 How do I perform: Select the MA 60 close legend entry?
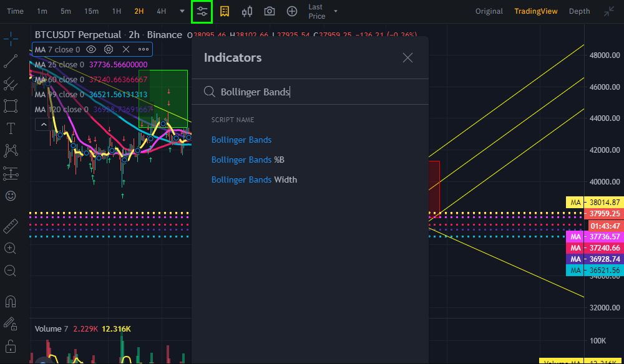click(x=59, y=80)
